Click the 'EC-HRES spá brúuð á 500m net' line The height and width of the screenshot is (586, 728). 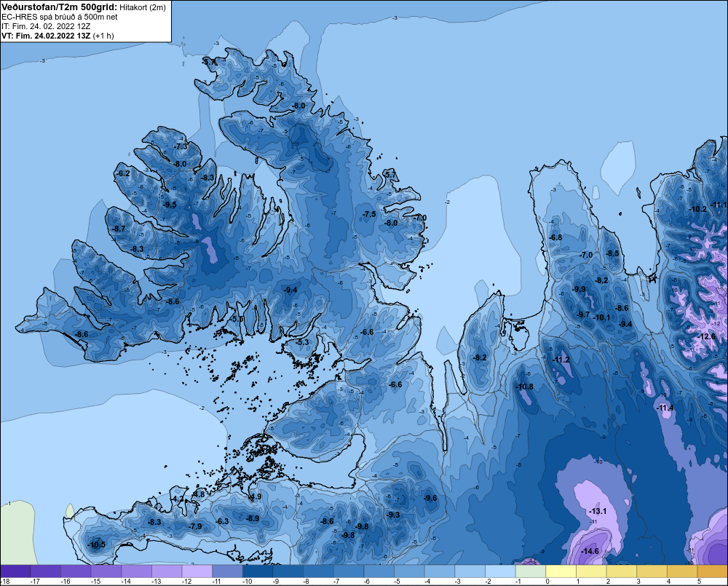[60, 17]
